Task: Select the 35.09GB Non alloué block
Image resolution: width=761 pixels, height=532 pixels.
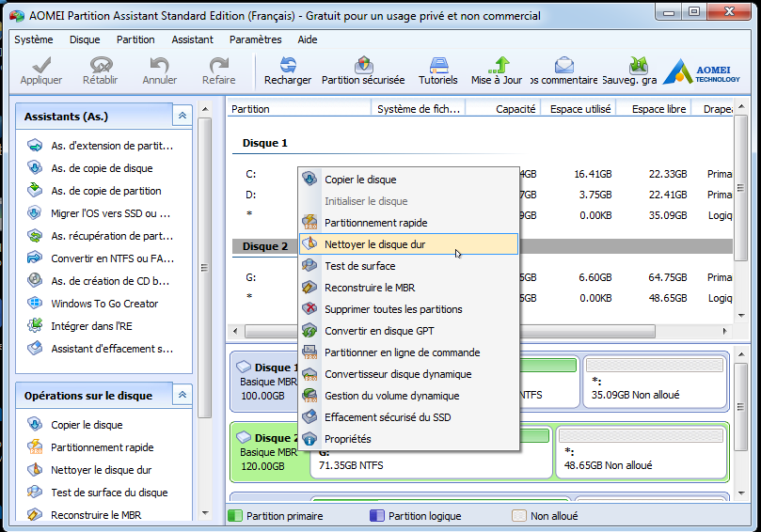Action: [655, 383]
